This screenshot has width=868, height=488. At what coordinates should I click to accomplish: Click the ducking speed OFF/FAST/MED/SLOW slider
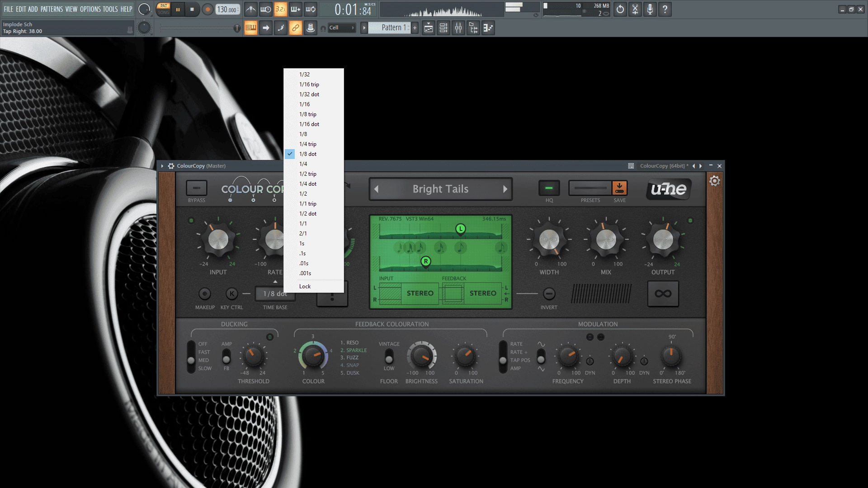pyautogui.click(x=191, y=357)
